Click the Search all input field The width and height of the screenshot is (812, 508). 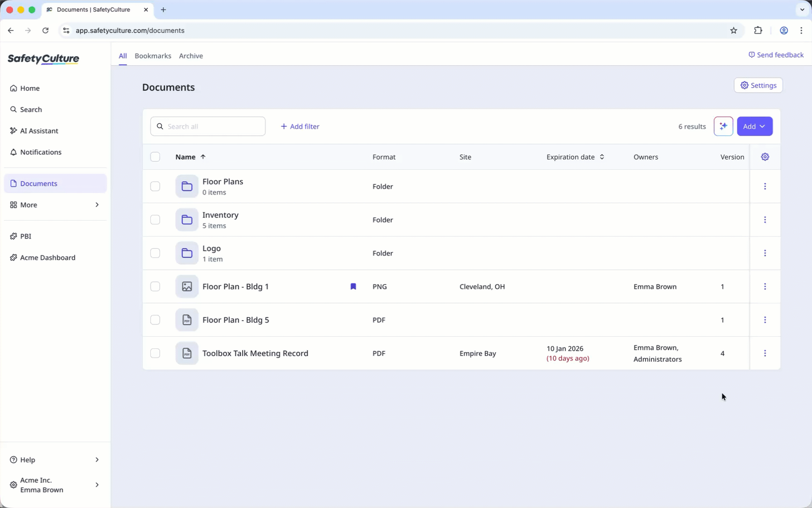(208, 126)
